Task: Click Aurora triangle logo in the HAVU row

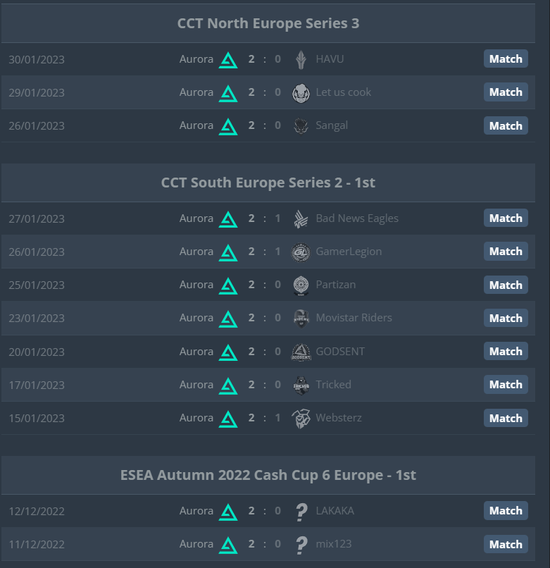Action: [228, 60]
